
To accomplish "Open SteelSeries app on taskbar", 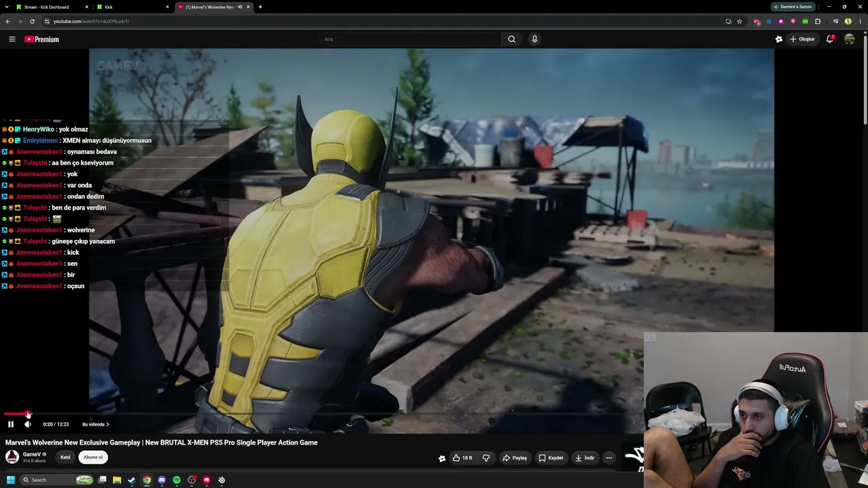I will (x=222, y=480).
